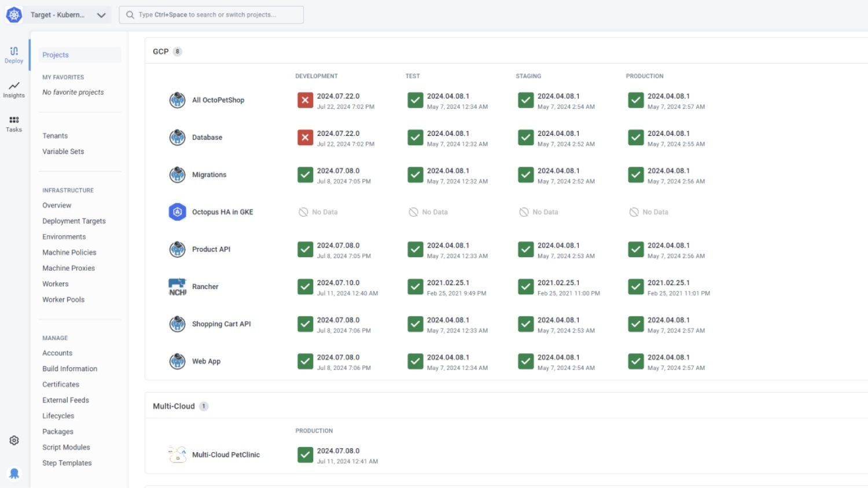Open External Feeds page
Viewport: 868px width, 488px height.
66,400
